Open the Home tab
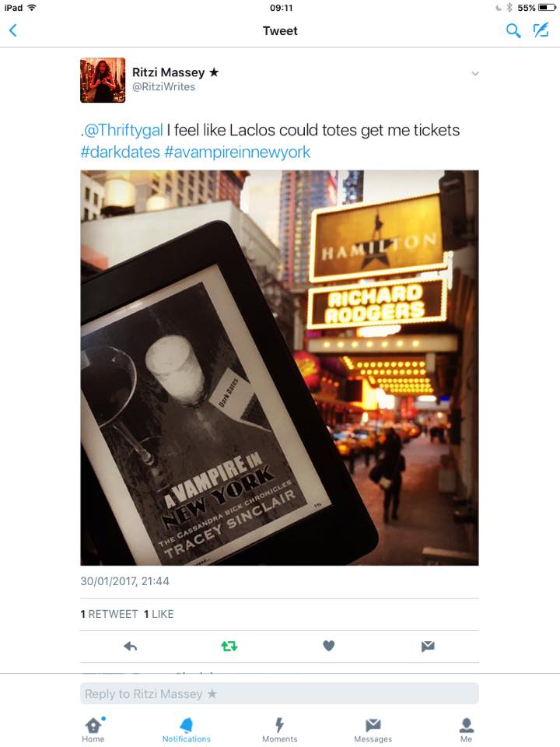The image size is (560, 747). [x=93, y=731]
